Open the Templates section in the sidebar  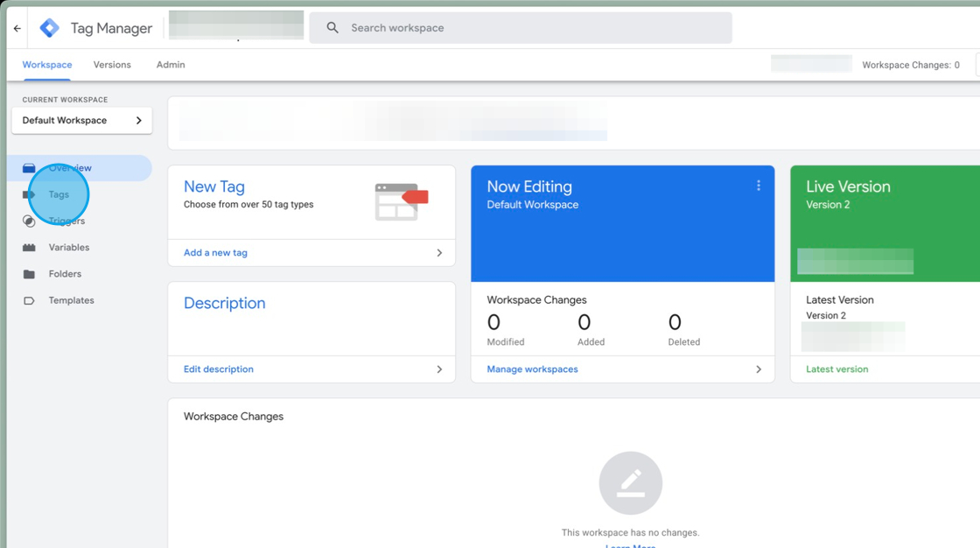pyautogui.click(x=72, y=300)
